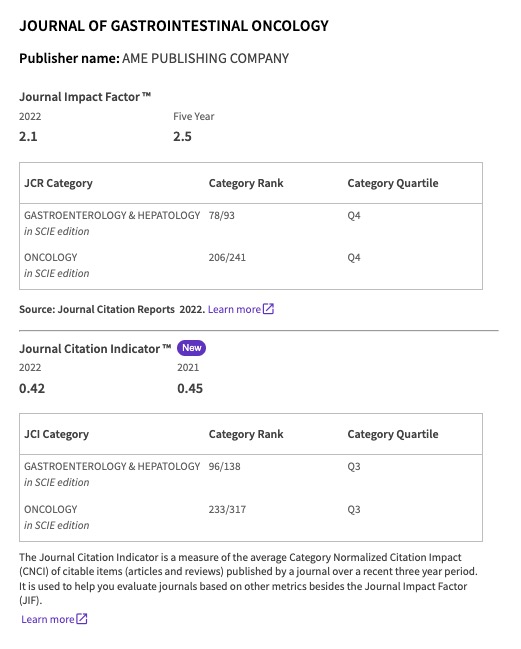Image resolution: width=521 pixels, height=649 pixels.
Task: Click the JCR Category column header
Action: click(58, 183)
